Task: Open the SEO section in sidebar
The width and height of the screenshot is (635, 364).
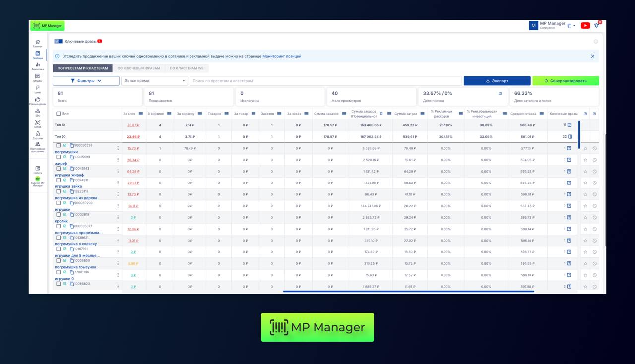Action: point(38,112)
